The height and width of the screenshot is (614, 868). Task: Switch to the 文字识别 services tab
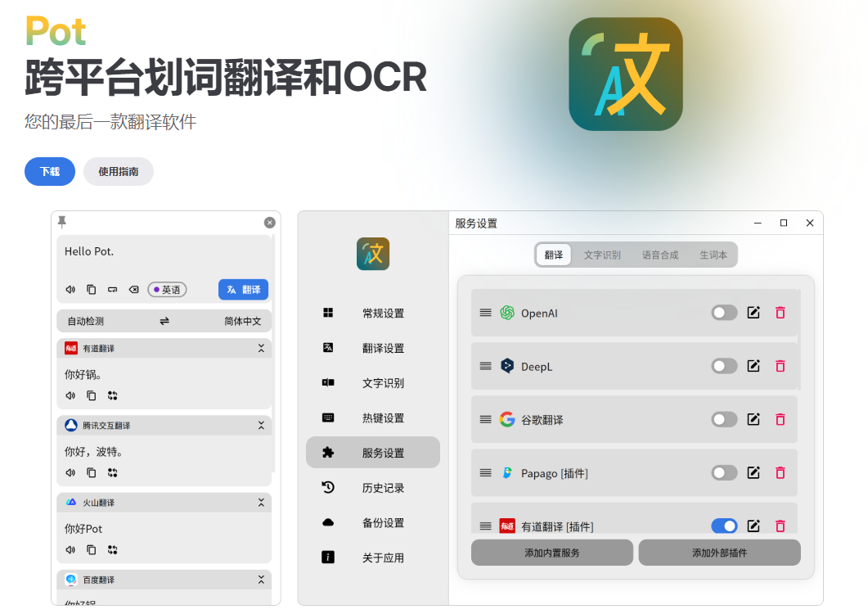tap(602, 255)
